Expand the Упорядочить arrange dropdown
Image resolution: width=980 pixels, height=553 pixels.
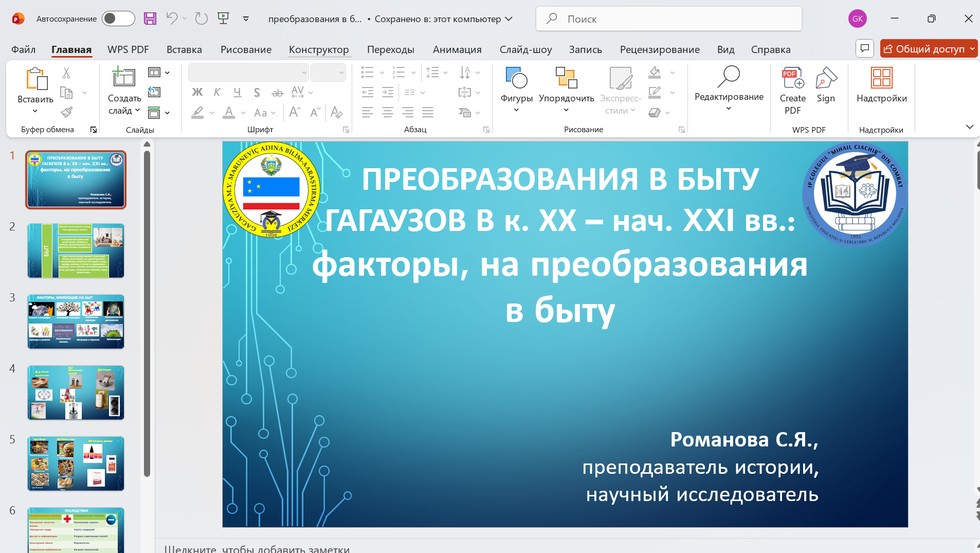pyautogui.click(x=566, y=91)
